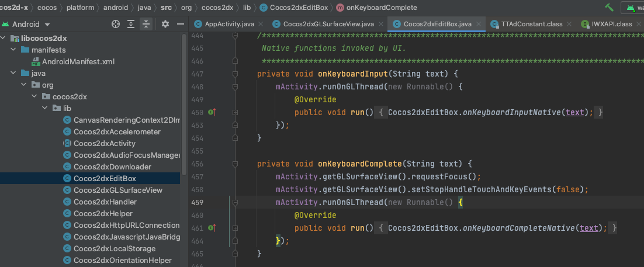Select CanvasRenderingContext2DImpl class in tree
Viewport: 644px width, 267px height.
tap(127, 120)
